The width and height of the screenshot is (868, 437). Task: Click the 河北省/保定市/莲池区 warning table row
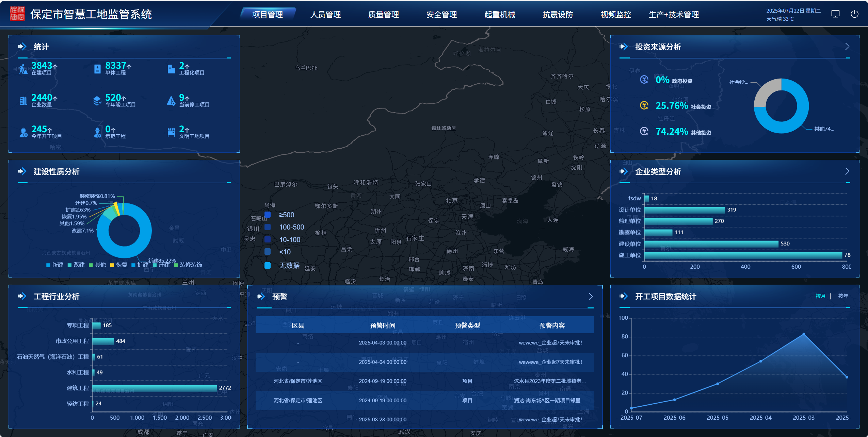298,381
